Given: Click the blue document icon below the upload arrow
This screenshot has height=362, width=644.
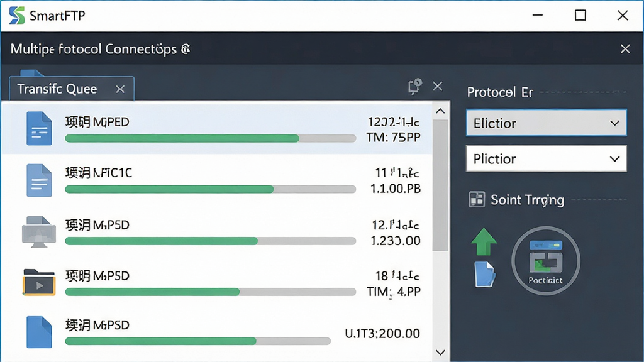Looking at the screenshot, I should coord(485,274).
